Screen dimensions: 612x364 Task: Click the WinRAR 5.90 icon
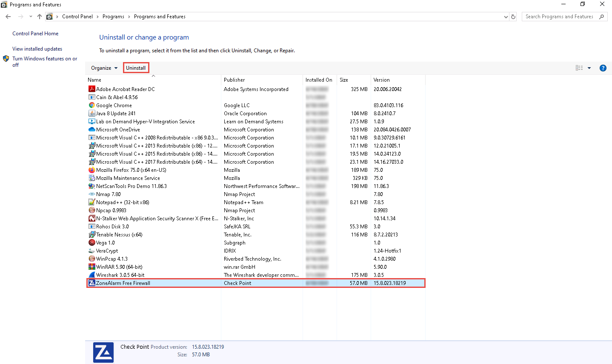coord(92,267)
